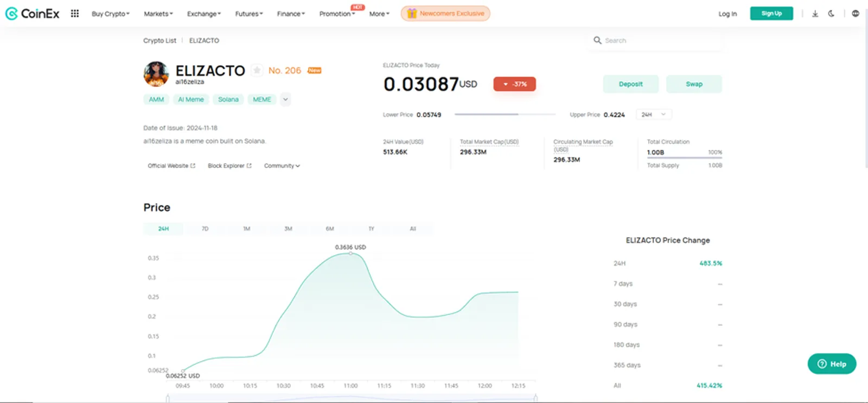868x403 pixels.
Task: Click the ELIZACTO coin avatar
Action: tap(156, 74)
